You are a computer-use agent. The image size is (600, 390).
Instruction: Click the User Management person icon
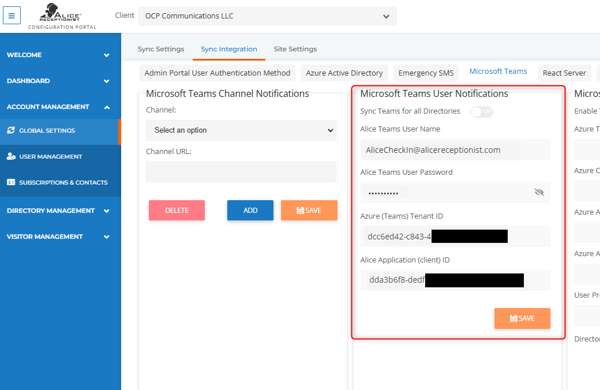11,156
